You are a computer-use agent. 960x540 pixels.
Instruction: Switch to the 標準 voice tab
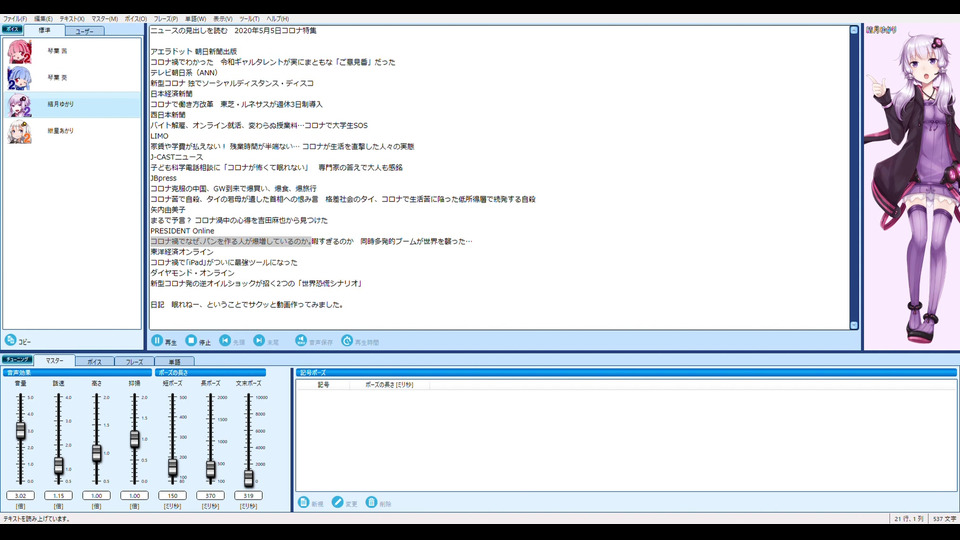(x=44, y=30)
